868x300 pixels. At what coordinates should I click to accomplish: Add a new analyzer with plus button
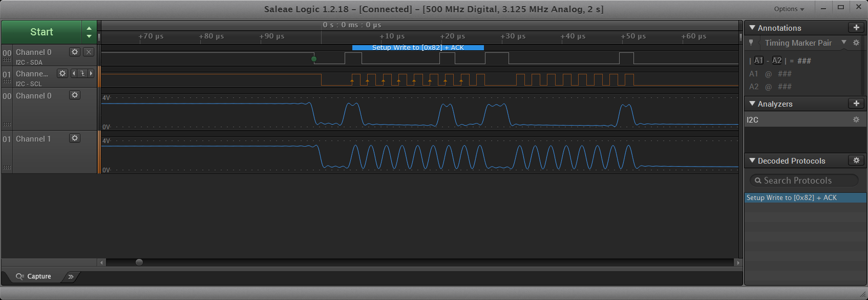(856, 104)
